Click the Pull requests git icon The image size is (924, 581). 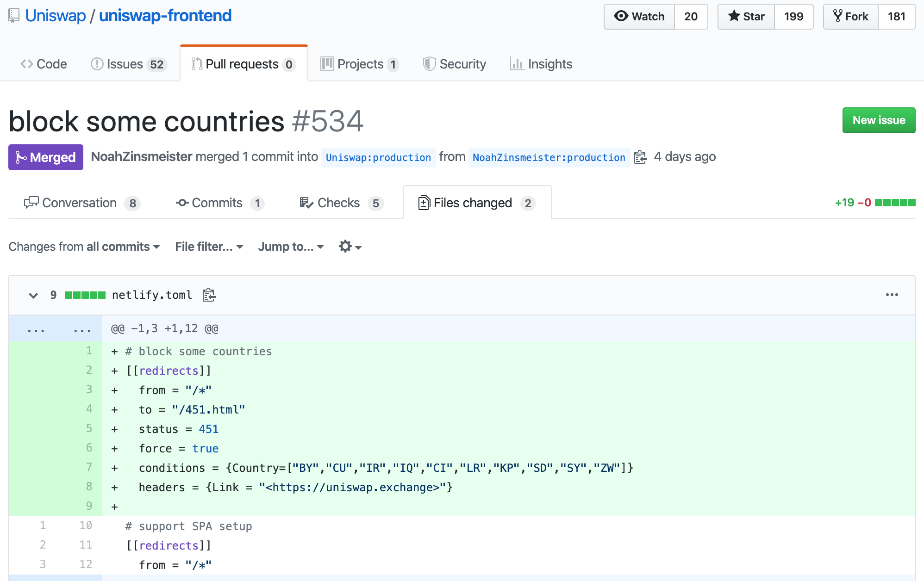197,64
